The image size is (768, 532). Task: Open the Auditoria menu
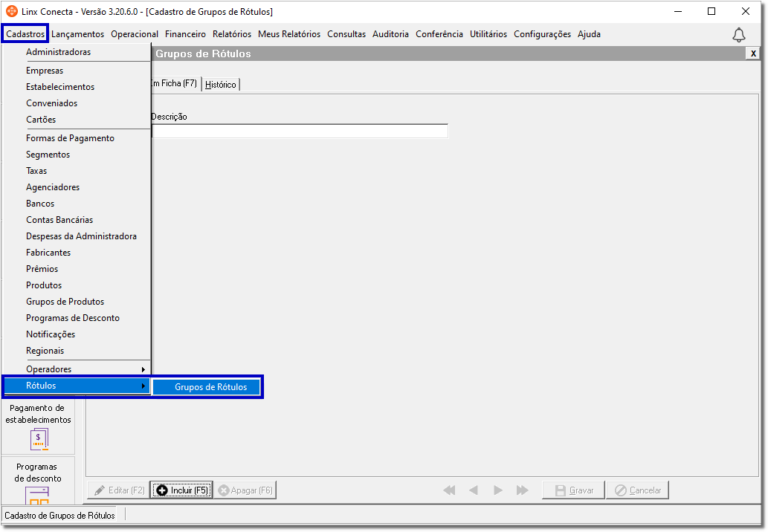pos(390,33)
